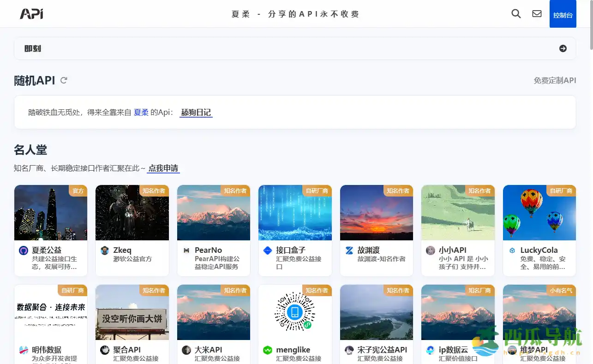Expand the 即刻 announcement with the arrow
Screen dimensions: 593x364
point(563,48)
